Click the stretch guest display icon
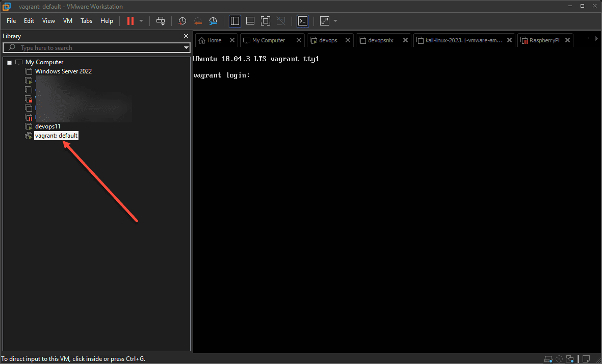 tap(325, 21)
